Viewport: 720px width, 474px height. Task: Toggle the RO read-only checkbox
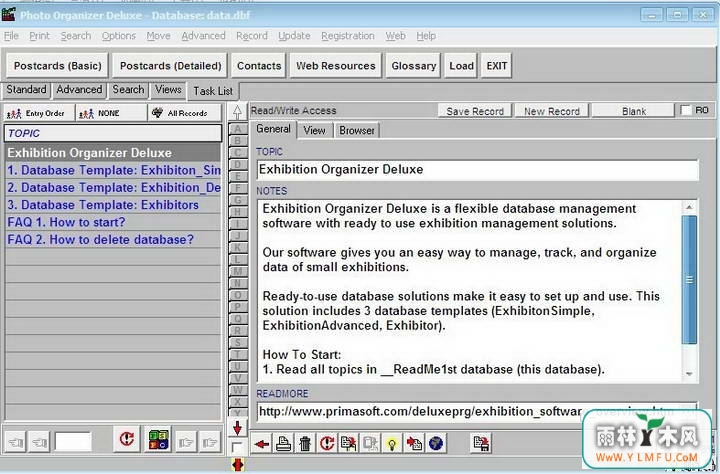(x=686, y=110)
